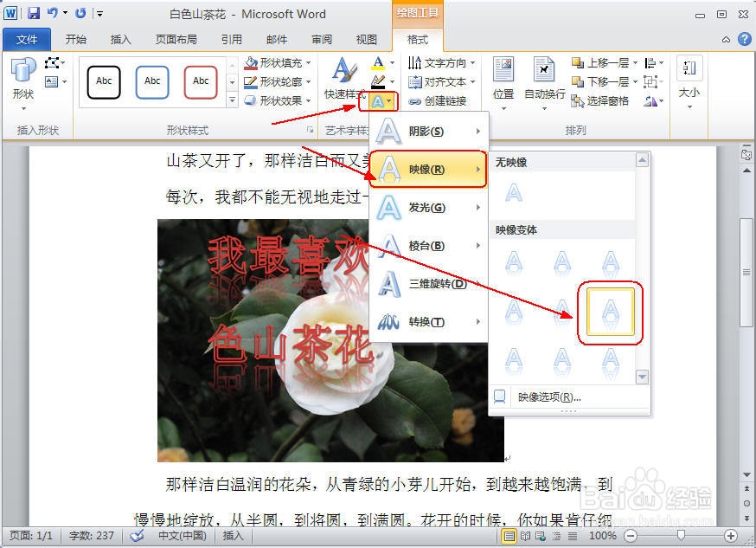Click the Save icon in quick access toolbar
Viewport: 756px width, 548px height.
[33, 13]
